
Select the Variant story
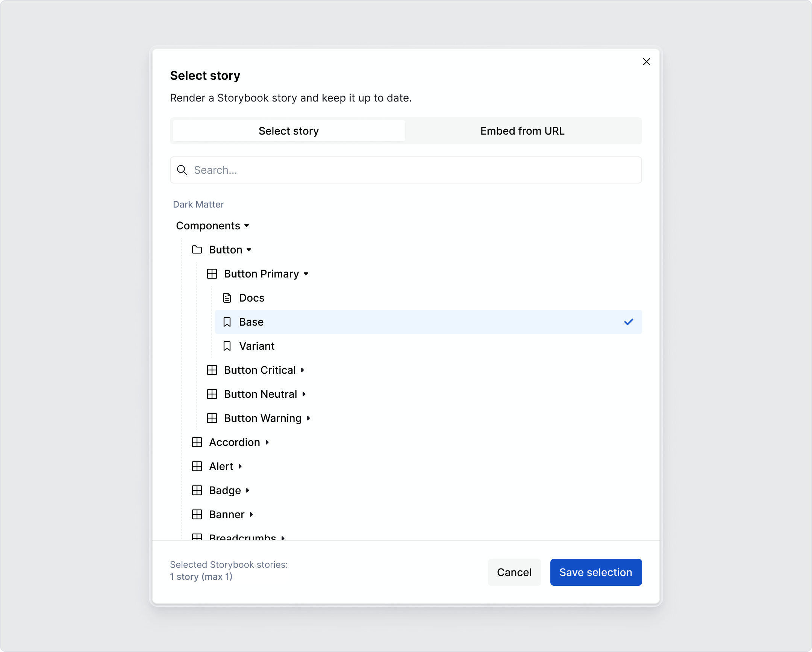coord(256,346)
